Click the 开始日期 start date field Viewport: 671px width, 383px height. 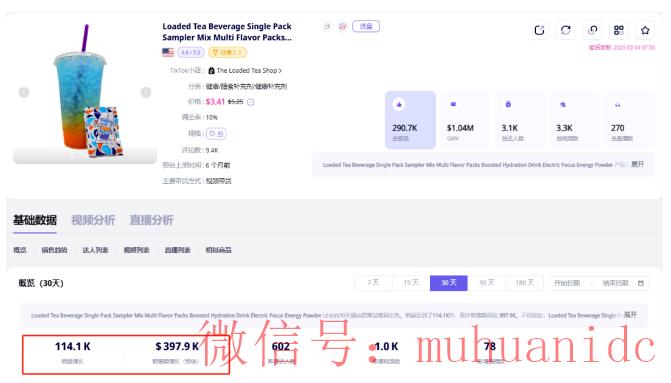pos(567,283)
